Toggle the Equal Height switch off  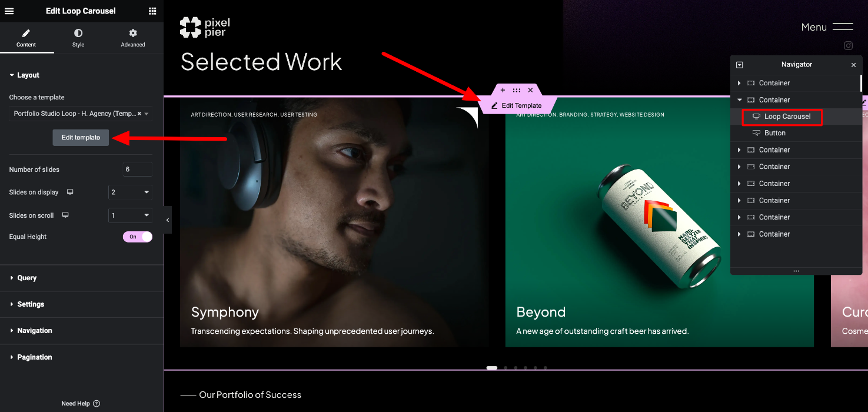tap(138, 237)
